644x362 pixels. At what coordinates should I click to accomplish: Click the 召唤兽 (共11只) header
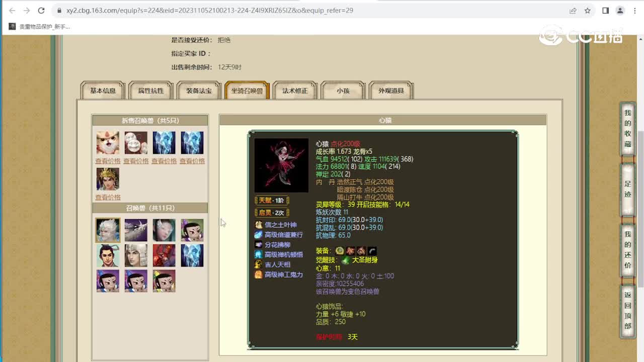click(x=150, y=208)
